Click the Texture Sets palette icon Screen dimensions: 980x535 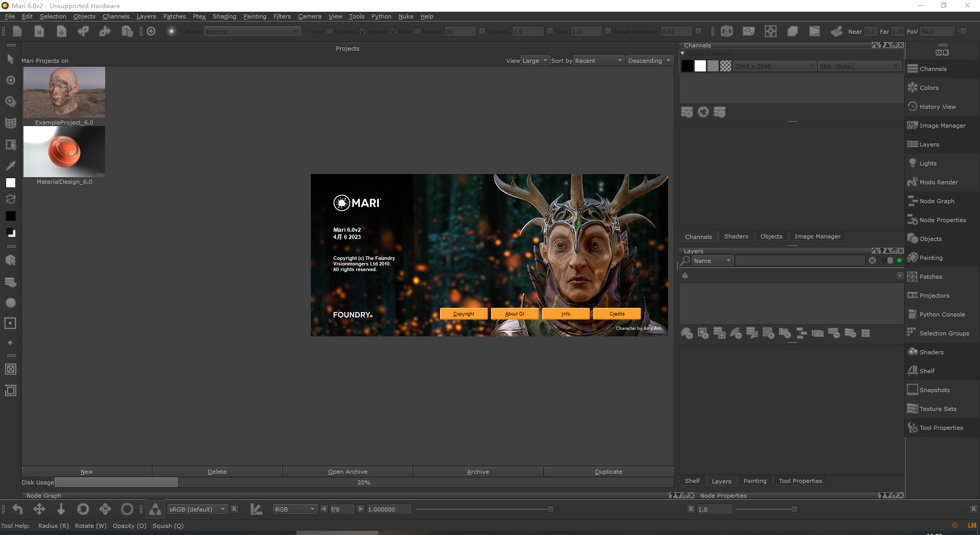pos(913,409)
